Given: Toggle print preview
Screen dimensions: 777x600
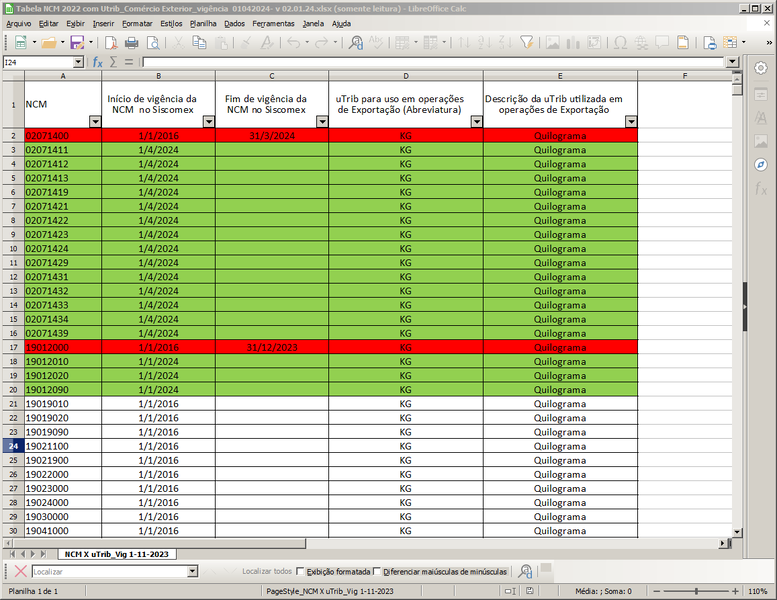Looking at the screenshot, I should (154, 43).
